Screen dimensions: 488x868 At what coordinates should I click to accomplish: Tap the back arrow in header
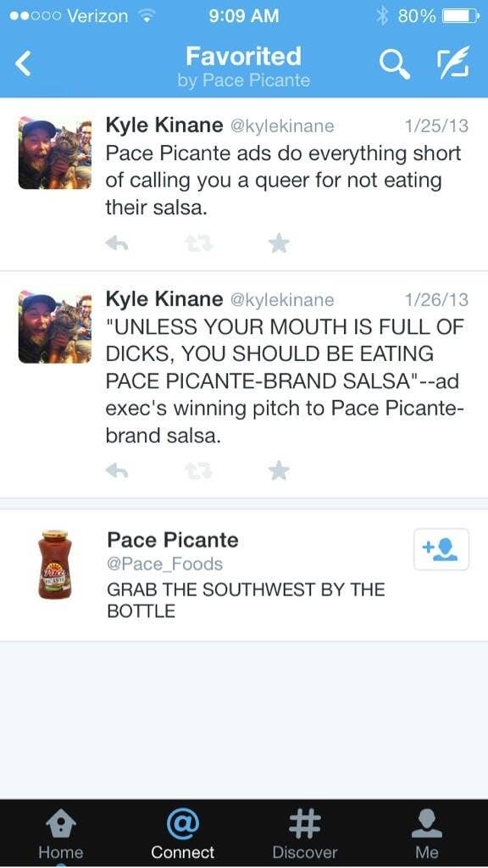[x=23, y=64]
